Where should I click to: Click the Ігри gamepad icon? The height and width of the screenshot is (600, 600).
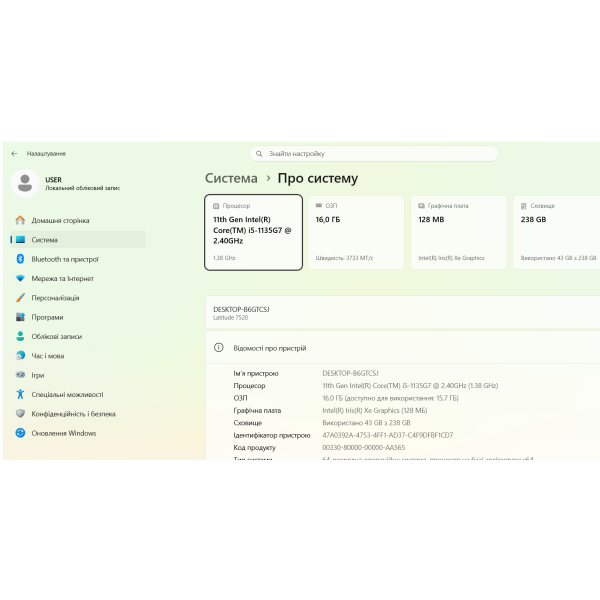tap(20, 375)
